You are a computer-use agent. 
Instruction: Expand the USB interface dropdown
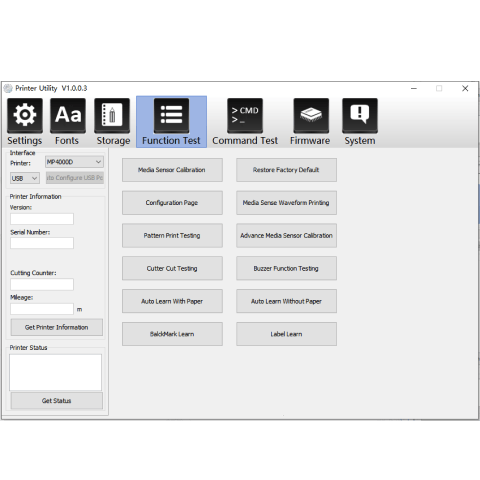[25, 178]
